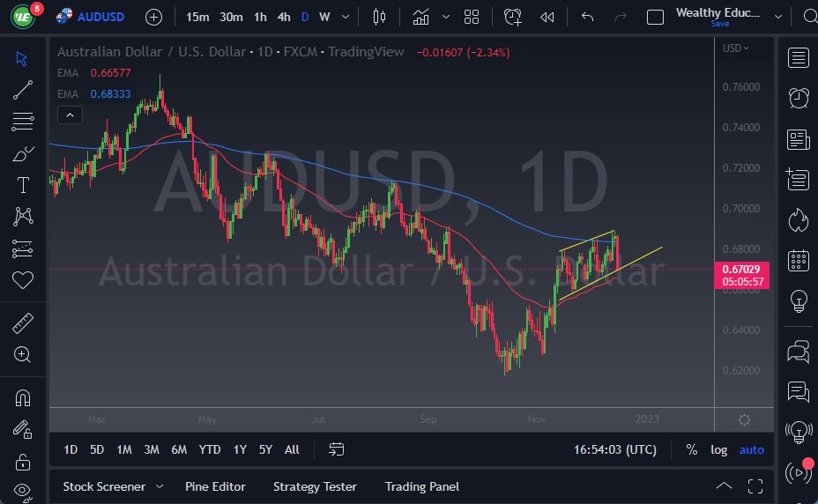Toggle auto scale mode
The height and width of the screenshot is (504, 818).
tap(751, 449)
